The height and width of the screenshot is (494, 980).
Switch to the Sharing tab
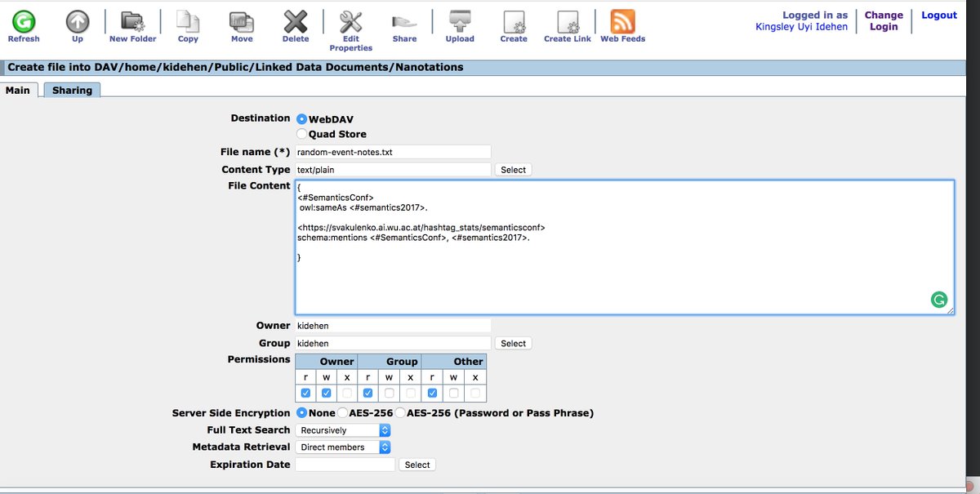(x=72, y=91)
